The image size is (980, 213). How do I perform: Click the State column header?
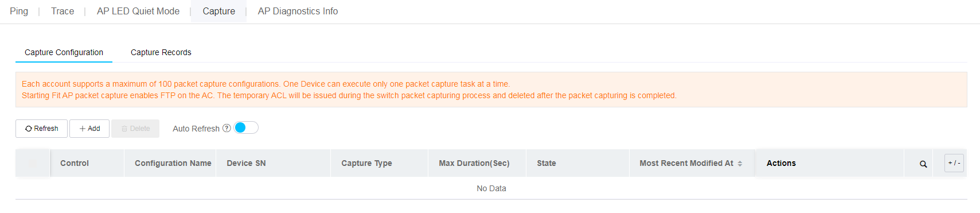coord(546,163)
